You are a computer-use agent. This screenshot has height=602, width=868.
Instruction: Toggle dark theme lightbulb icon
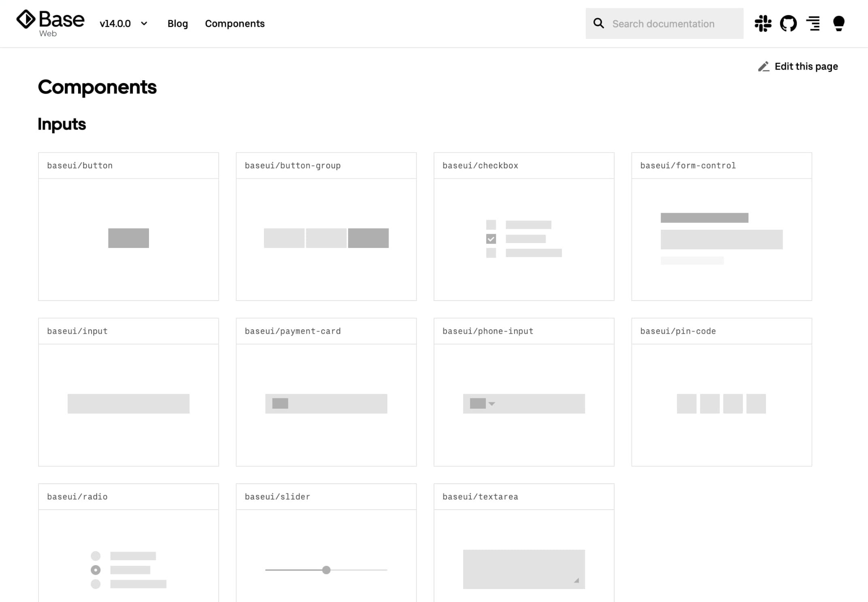click(838, 23)
